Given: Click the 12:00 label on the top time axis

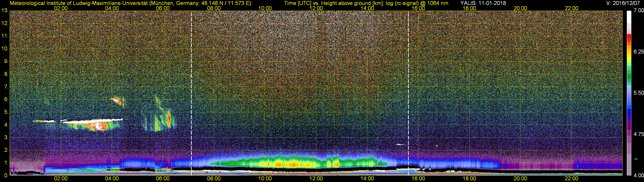Looking at the screenshot, I should pyautogui.click(x=316, y=8).
